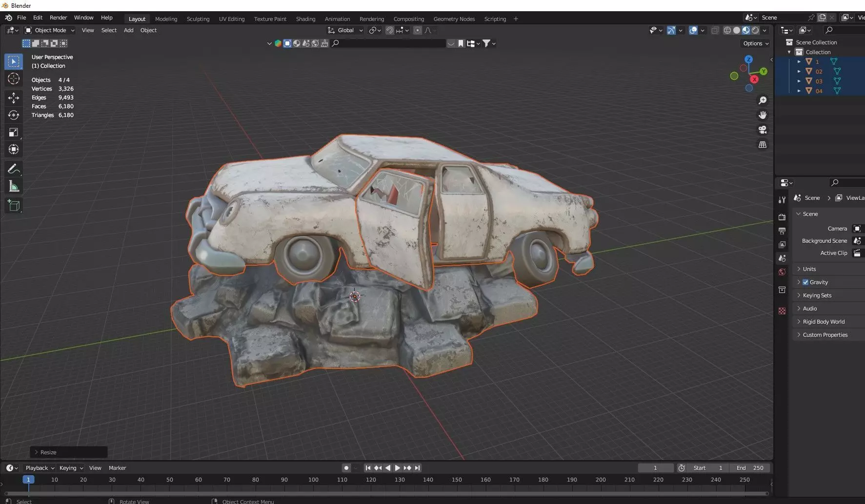The width and height of the screenshot is (865, 504).
Task: Switch perspective/orthographic grid icon
Action: tap(763, 145)
